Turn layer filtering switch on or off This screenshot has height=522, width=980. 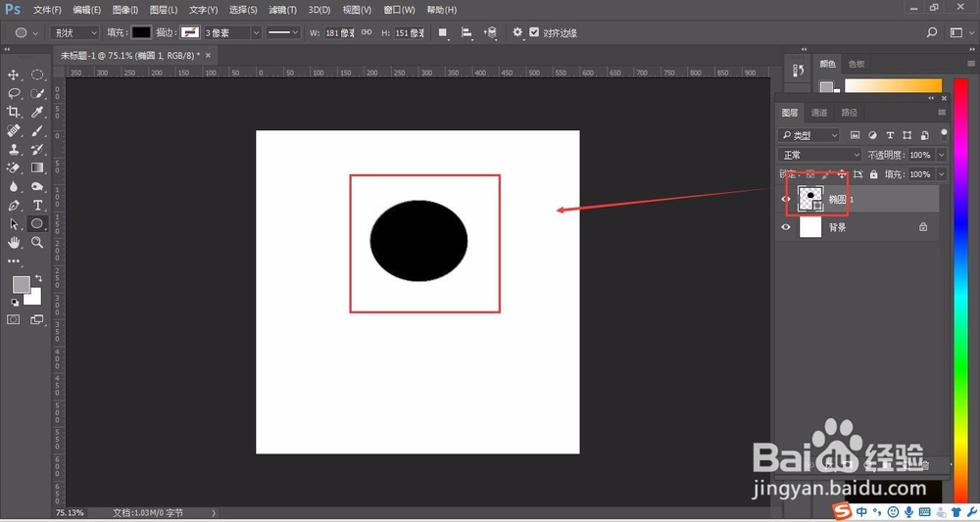click(944, 134)
